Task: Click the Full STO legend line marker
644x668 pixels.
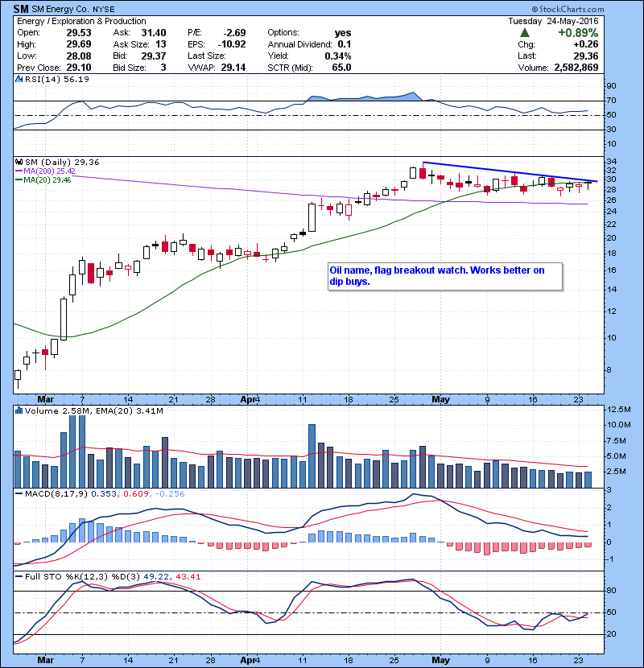Action: pos(19,576)
